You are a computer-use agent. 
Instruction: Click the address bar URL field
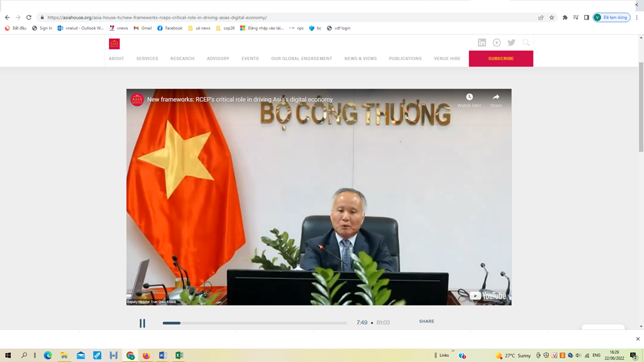click(x=283, y=18)
